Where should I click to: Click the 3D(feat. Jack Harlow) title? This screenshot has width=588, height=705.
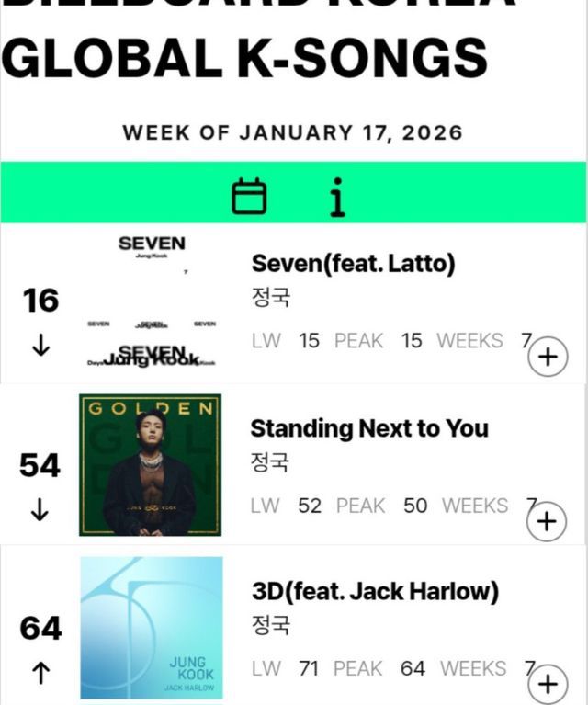375,591
